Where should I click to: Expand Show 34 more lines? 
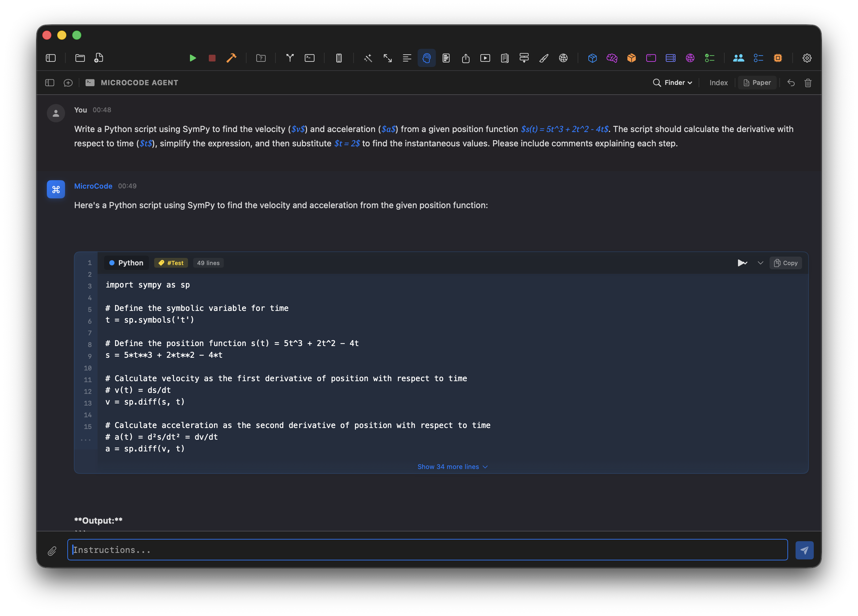(452, 466)
